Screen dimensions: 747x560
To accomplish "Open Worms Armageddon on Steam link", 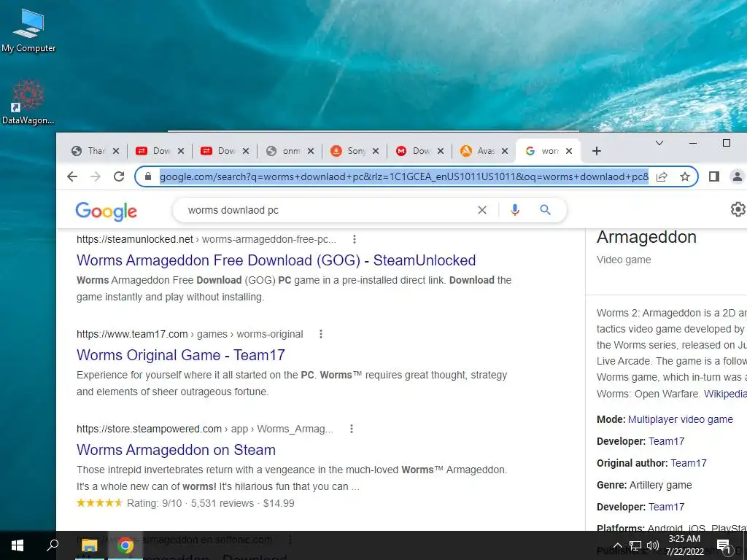I will 176,450.
